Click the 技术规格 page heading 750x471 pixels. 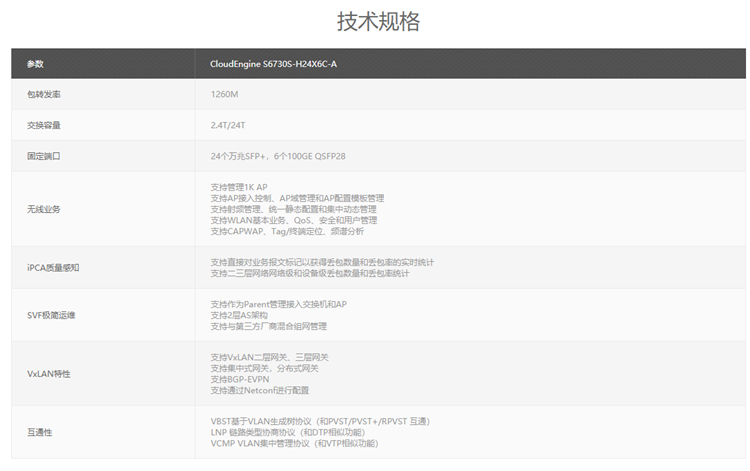(x=378, y=22)
